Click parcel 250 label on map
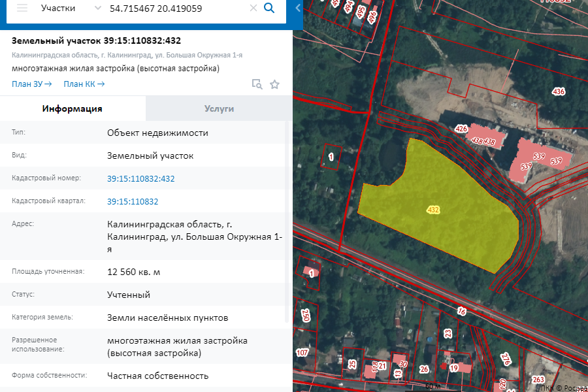 pyautogui.click(x=306, y=316)
